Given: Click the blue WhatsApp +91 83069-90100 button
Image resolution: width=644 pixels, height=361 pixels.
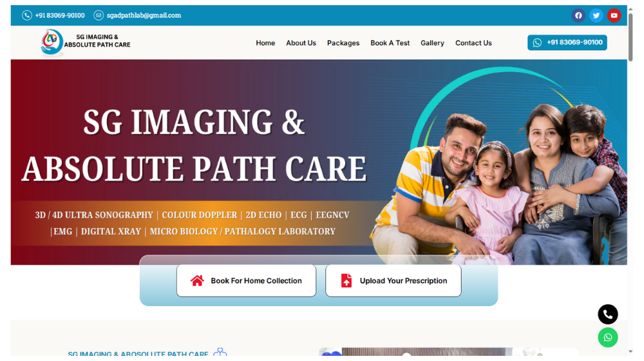Looking at the screenshot, I should 567,43.
